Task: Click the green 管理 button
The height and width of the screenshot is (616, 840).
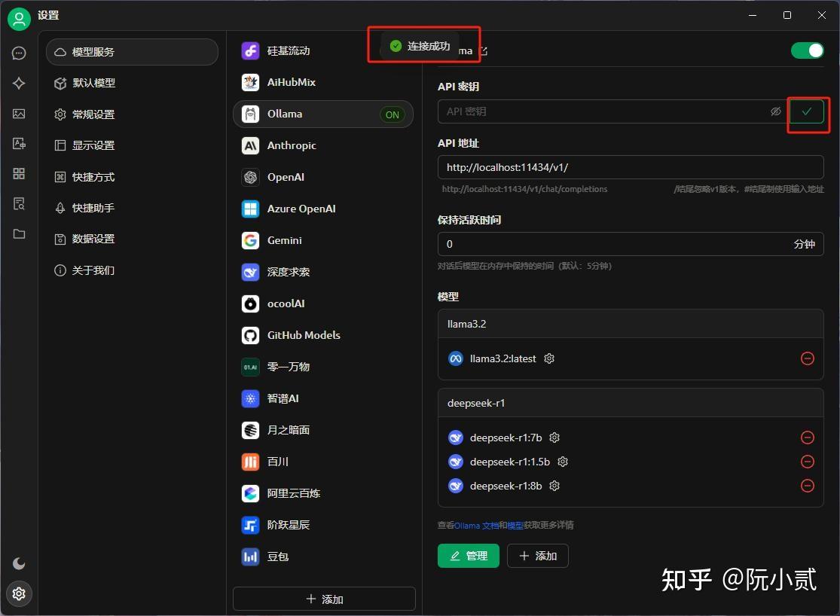Action: 468,556
